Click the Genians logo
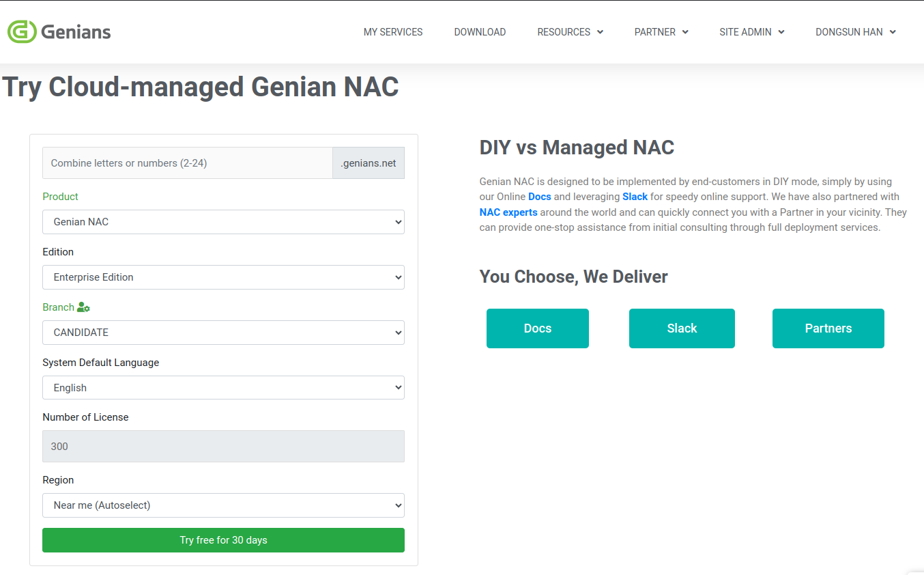 [x=59, y=31]
